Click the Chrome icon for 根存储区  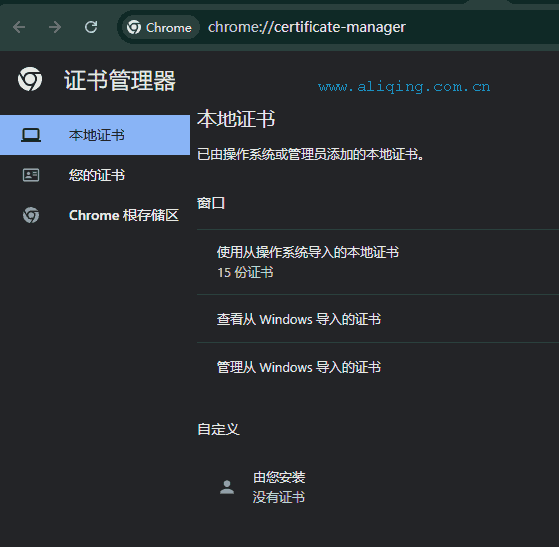coord(31,215)
